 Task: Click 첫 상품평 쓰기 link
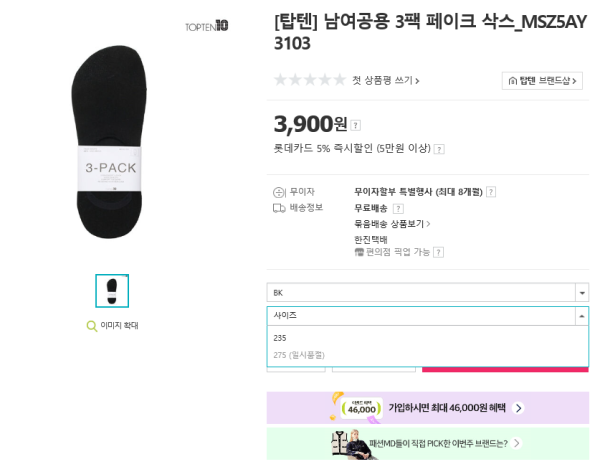pos(385,80)
